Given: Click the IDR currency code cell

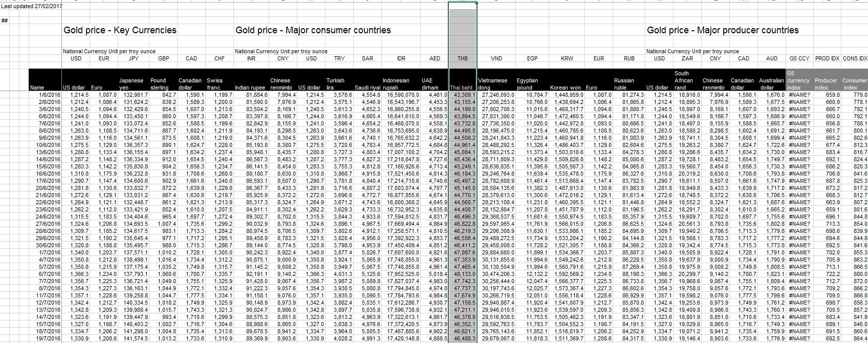Looking at the screenshot, I should click(x=401, y=58).
